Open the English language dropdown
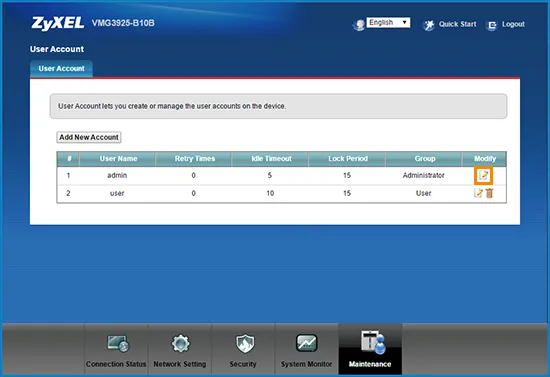Image resolution: width=550 pixels, height=377 pixels. coord(388,22)
